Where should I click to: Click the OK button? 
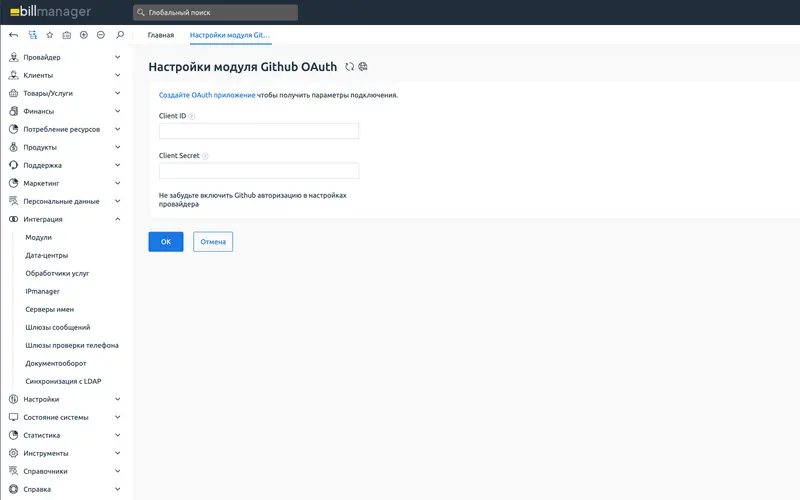point(166,242)
